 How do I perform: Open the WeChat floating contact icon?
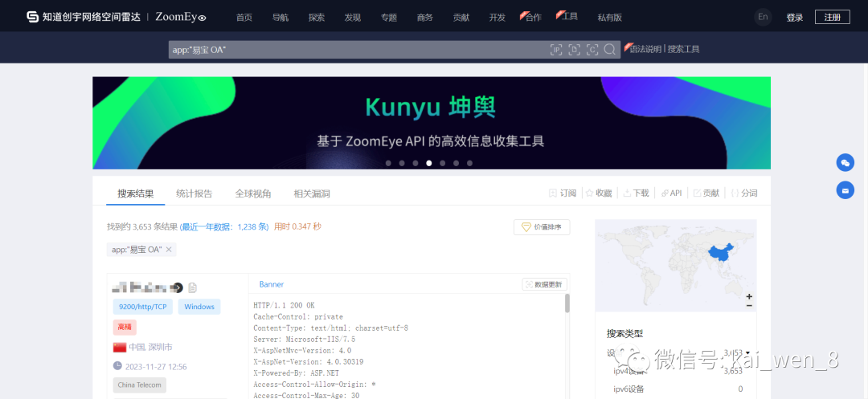click(845, 162)
